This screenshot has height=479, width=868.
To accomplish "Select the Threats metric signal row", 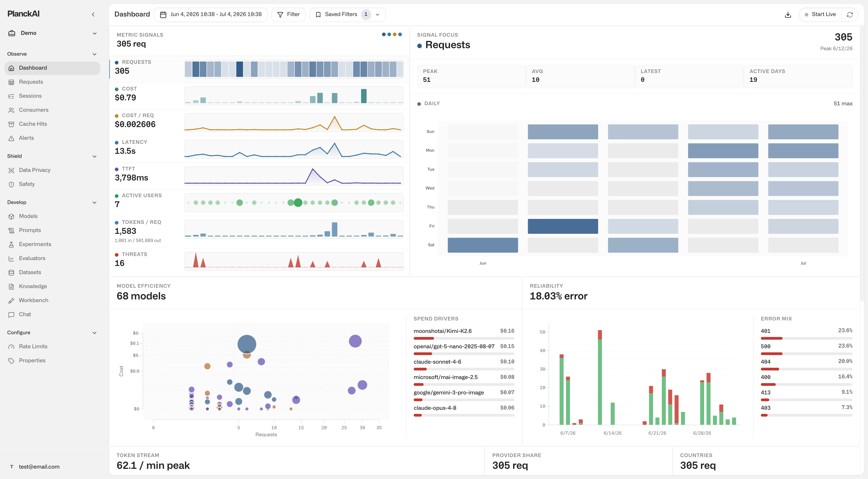I will (259, 261).
